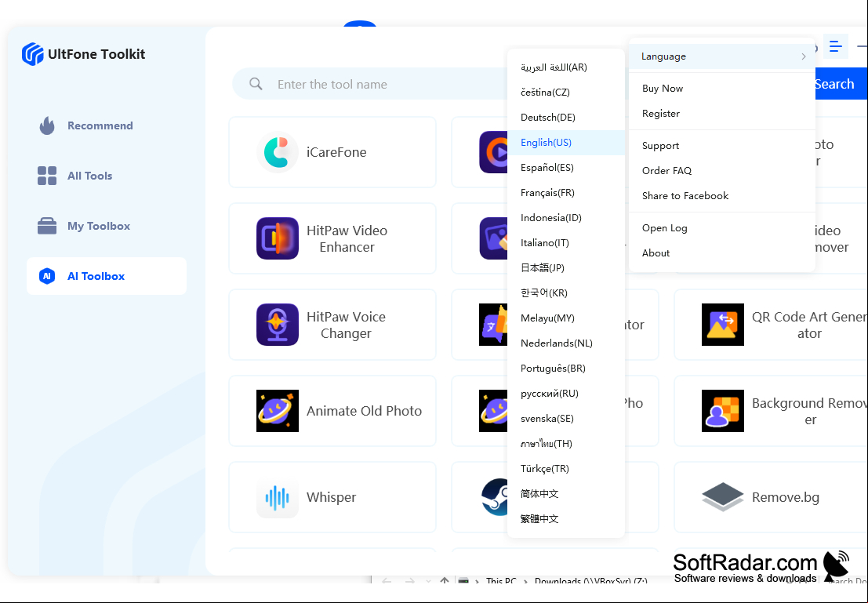Open the HitPaw Video Enhancer icon
868x603 pixels.
tap(278, 238)
